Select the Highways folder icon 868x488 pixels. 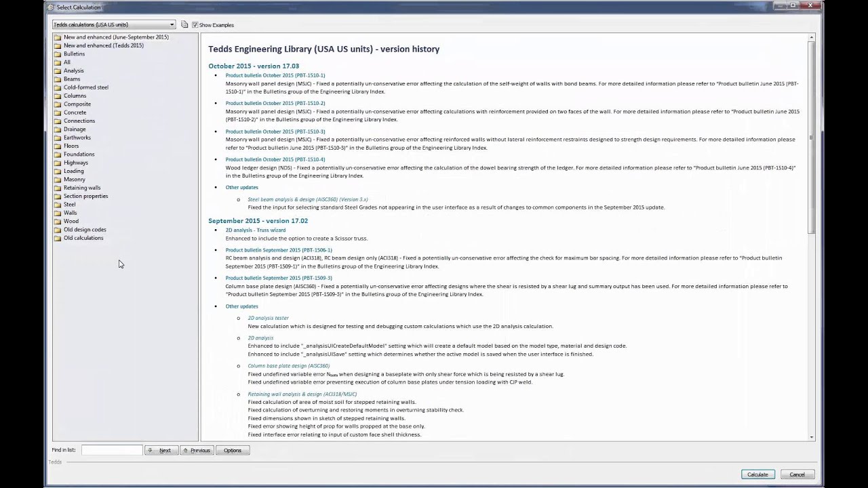click(x=58, y=163)
